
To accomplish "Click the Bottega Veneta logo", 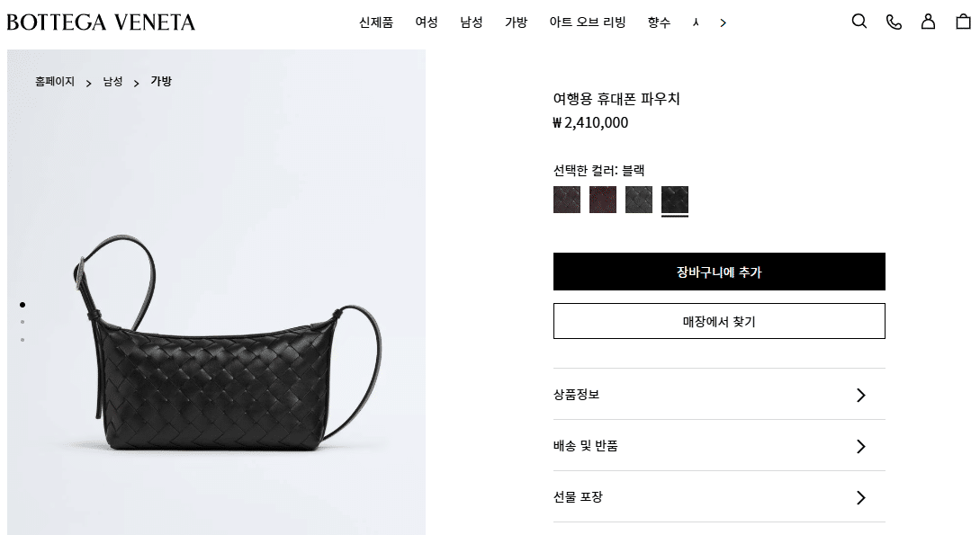I will (101, 22).
